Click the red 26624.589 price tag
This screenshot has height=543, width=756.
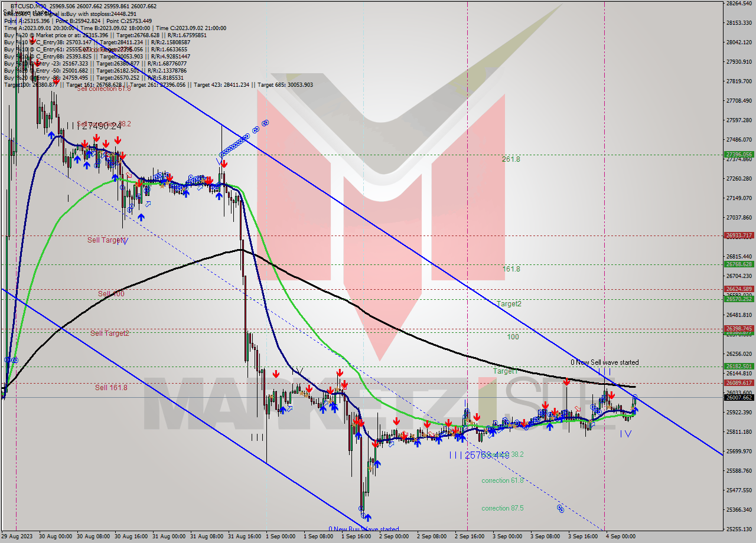pyautogui.click(x=738, y=289)
